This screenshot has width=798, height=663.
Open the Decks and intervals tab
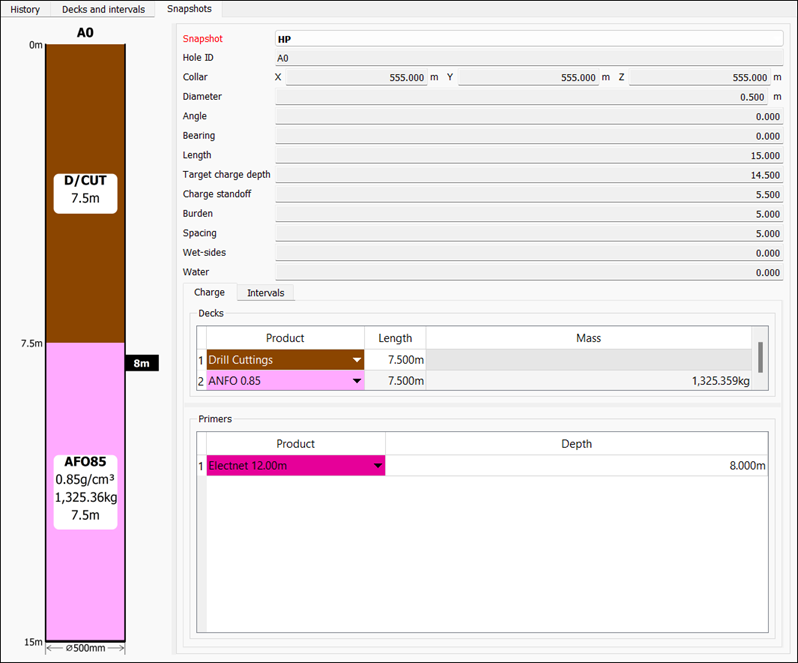tap(103, 9)
